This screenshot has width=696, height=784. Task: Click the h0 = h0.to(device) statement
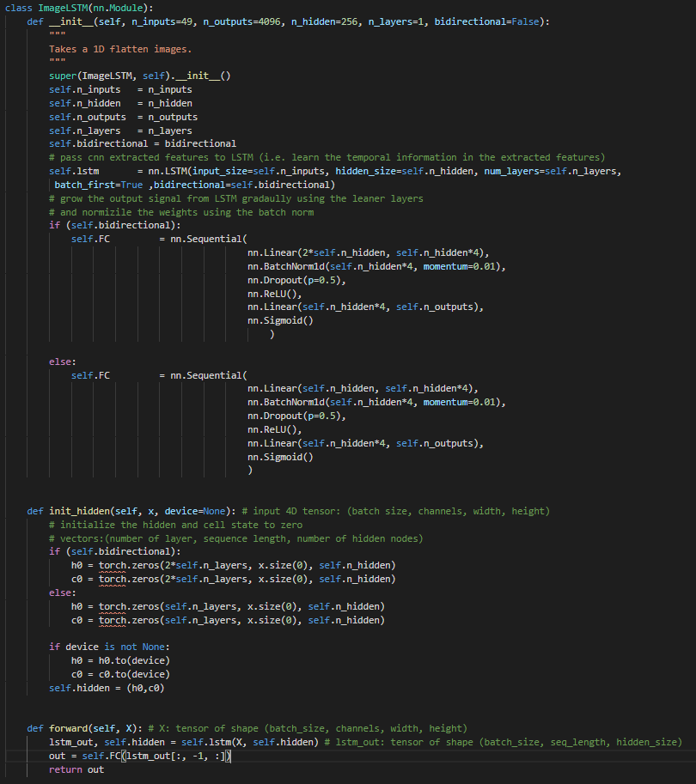click(x=120, y=660)
